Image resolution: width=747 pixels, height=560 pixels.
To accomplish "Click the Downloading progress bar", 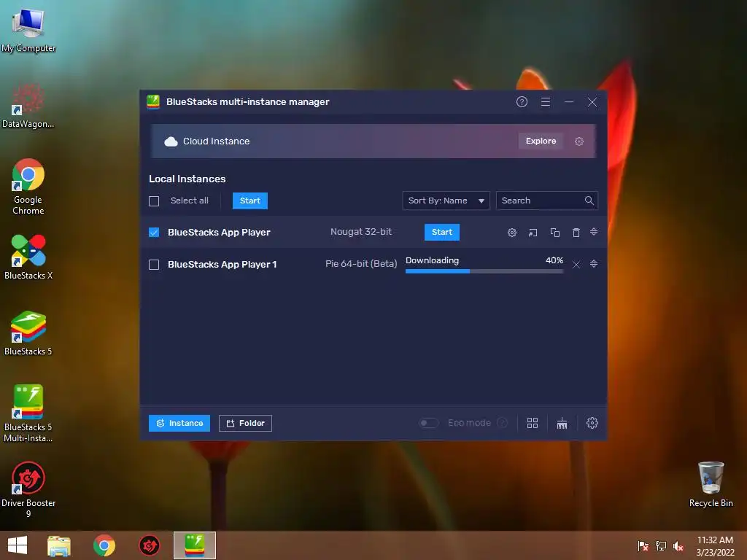I will coord(484,271).
